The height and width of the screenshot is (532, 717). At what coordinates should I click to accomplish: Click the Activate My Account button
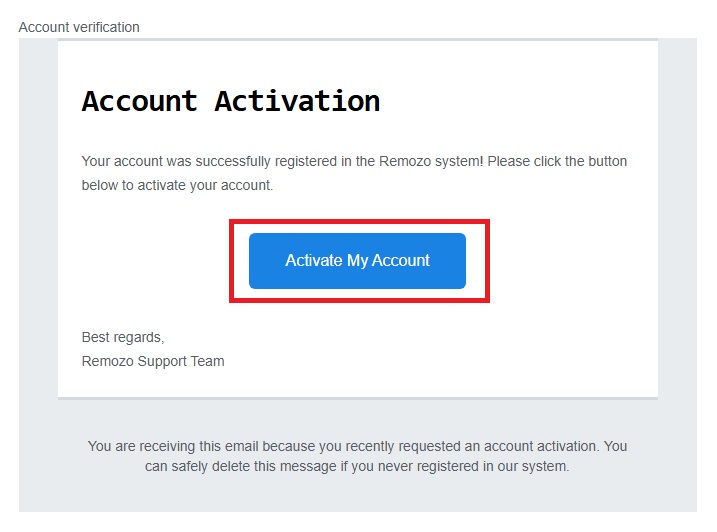(x=357, y=261)
